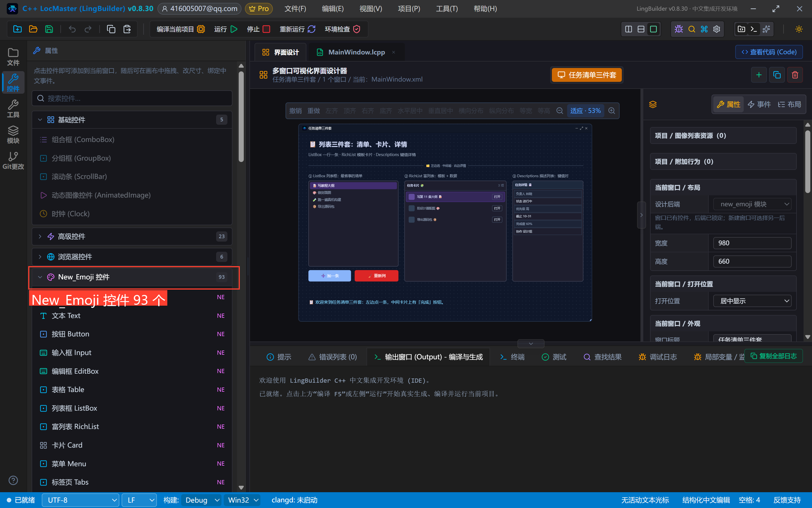This screenshot has height=508, width=812.
Task: Switch to the 事件 tab in property panel
Action: pyautogui.click(x=759, y=104)
